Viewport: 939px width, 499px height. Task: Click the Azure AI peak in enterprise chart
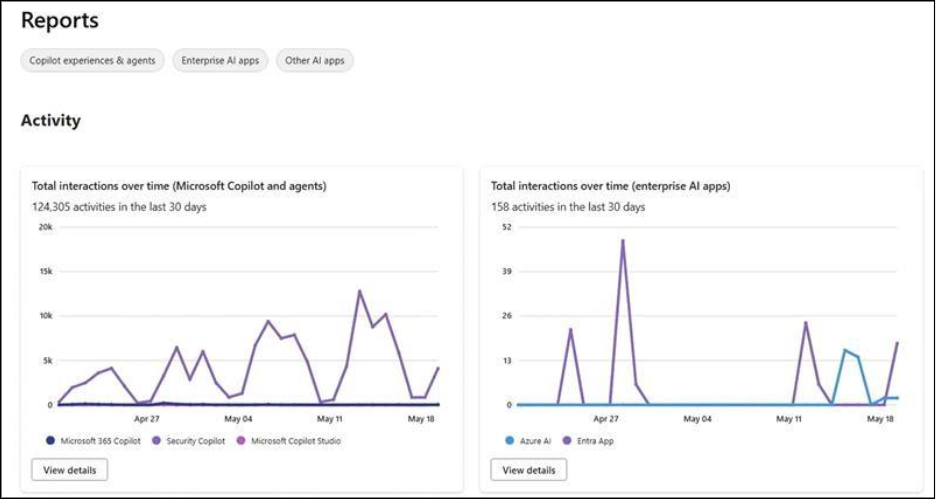point(845,350)
